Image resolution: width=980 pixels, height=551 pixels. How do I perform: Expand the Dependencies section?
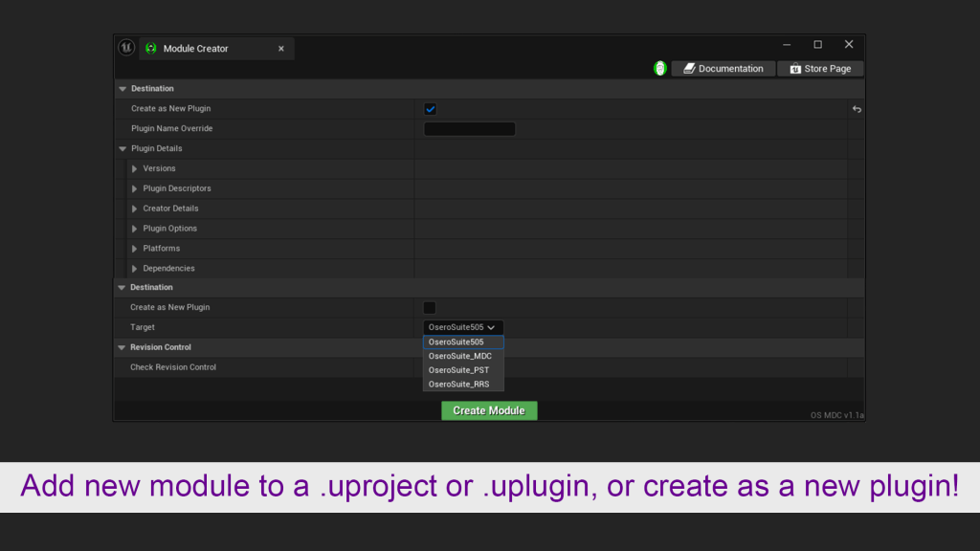click(135, 269)
